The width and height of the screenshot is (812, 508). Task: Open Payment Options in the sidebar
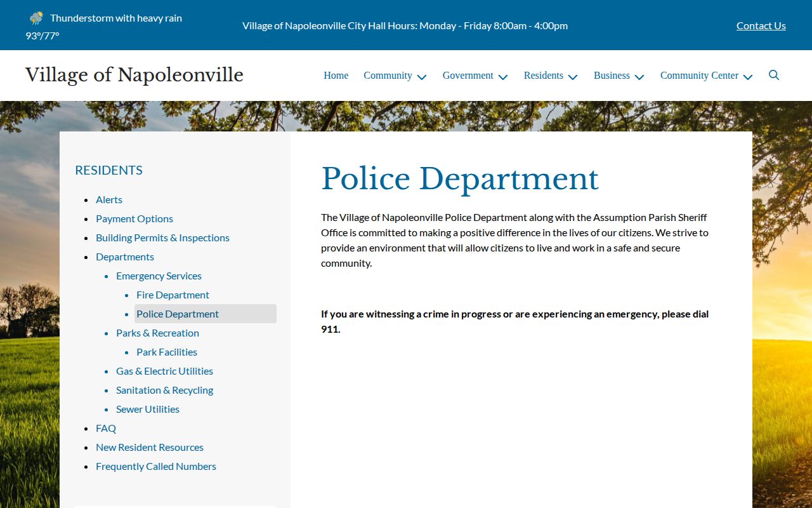click(x=134, y=218)
